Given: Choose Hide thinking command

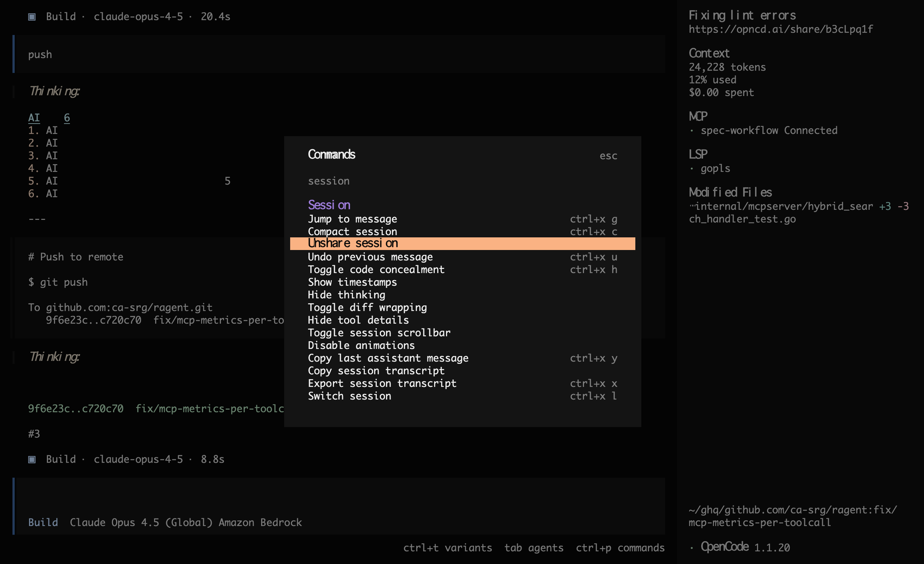Looking at the screenshot, I should point(346,295).
